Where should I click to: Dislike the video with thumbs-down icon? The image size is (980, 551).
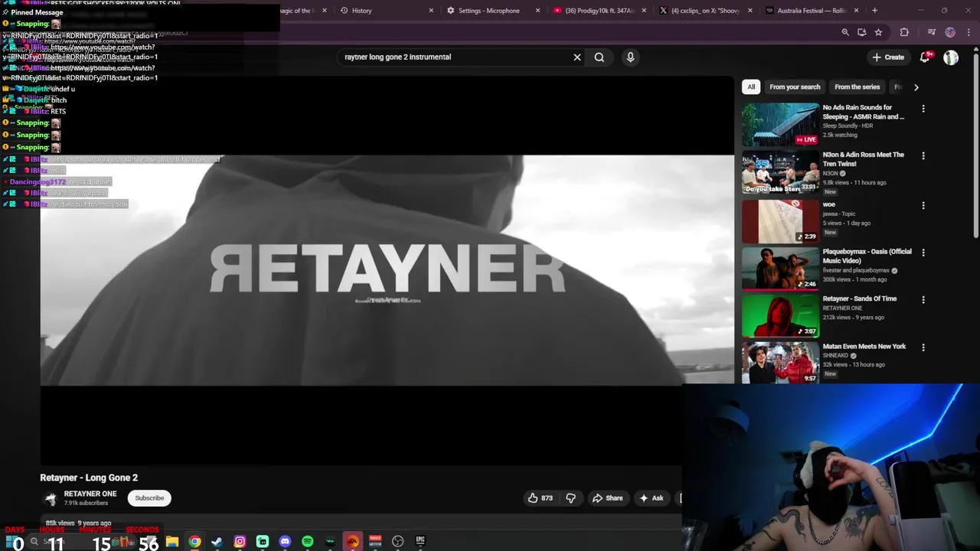click(570, 498)
